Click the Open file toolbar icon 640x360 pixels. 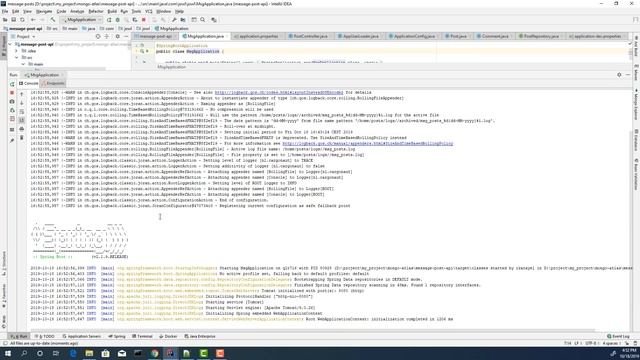5,20
